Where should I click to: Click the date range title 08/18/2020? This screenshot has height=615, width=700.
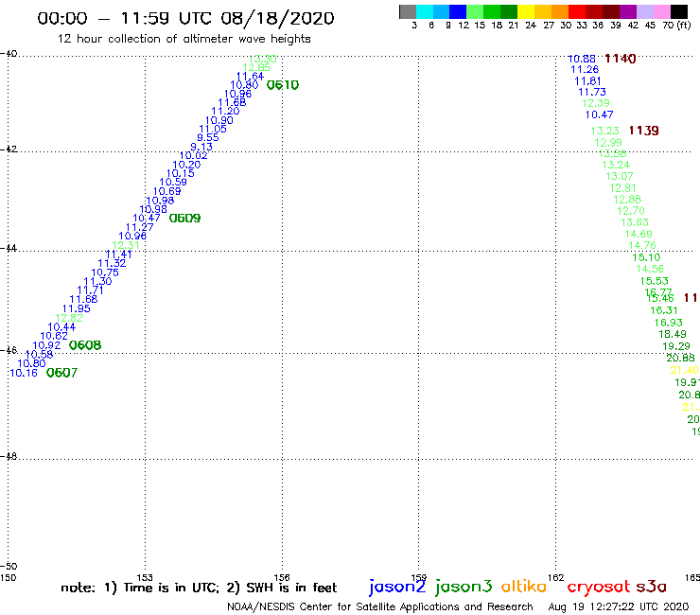click(278, 18)
